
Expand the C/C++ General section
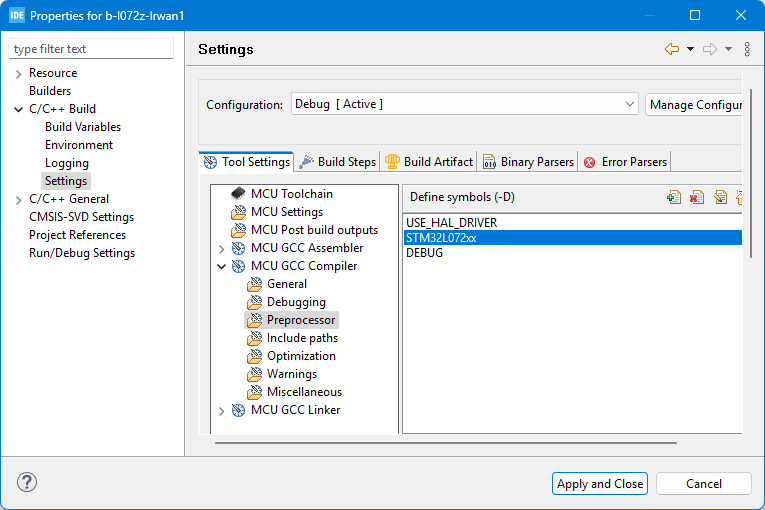19,199
